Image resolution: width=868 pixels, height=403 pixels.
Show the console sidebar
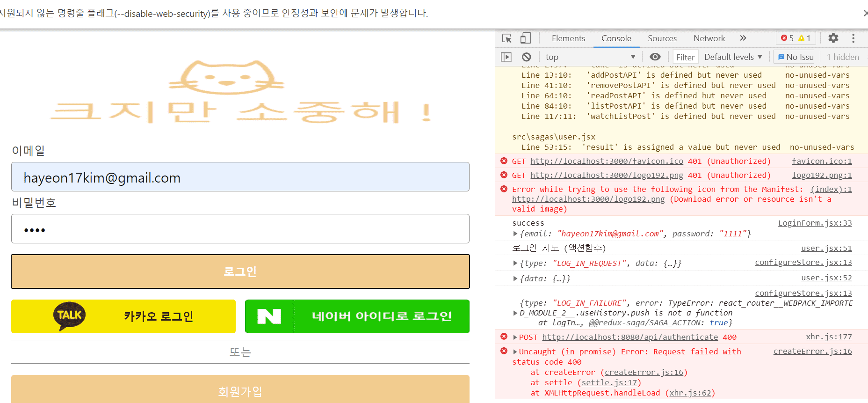[506, 57]
